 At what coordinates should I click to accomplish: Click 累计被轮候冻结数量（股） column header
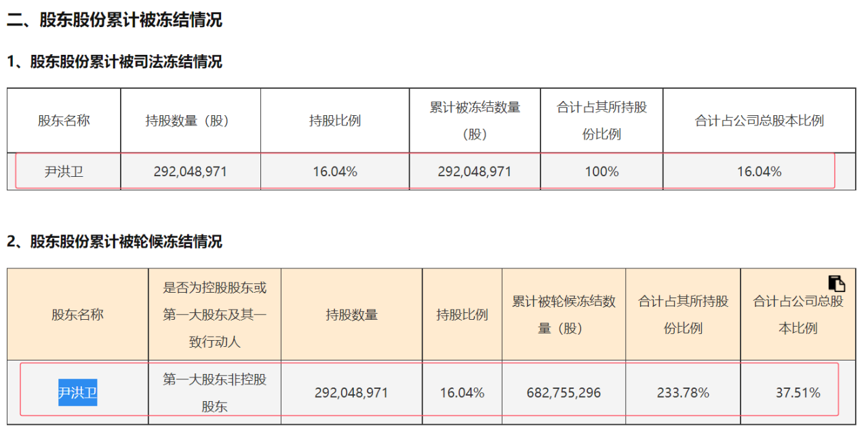pyautogui.click(x=564, y=314)
